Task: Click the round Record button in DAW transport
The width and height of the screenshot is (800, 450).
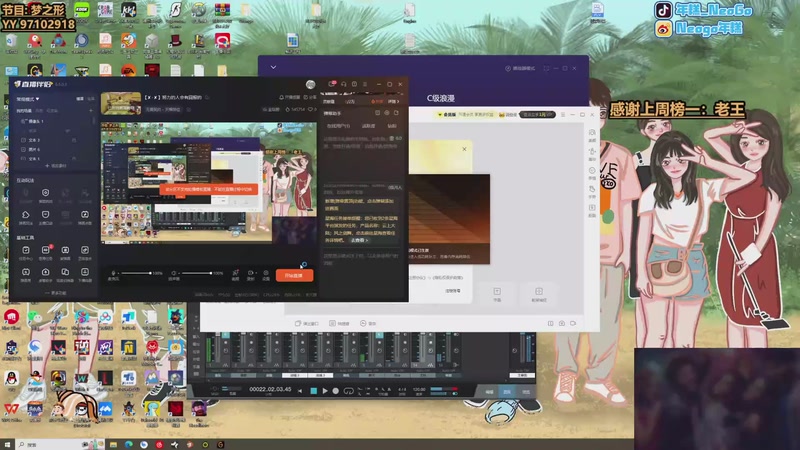Action: [x=336, y=391]
